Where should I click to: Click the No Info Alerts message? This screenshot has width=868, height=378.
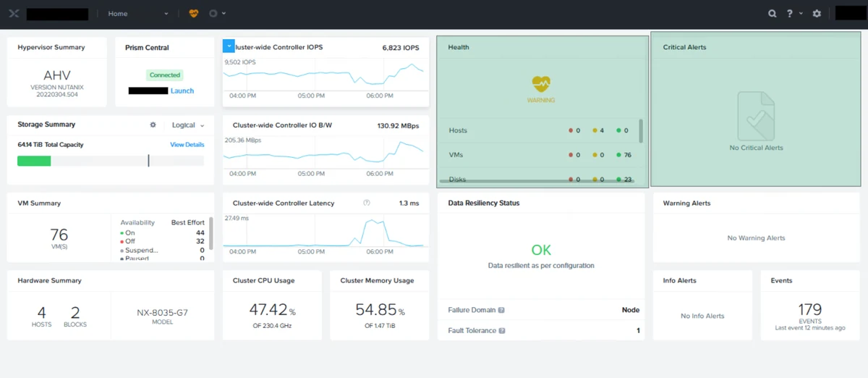pos(702,316)
